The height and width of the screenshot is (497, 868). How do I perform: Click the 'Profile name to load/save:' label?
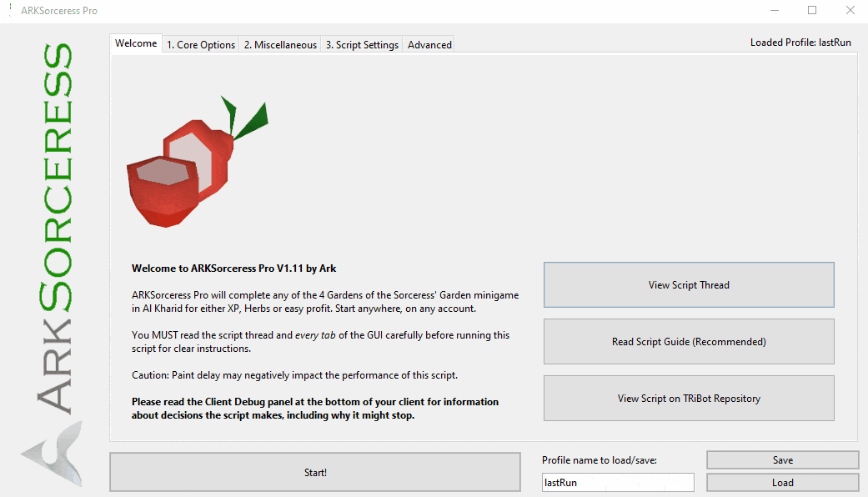(600, 460)
